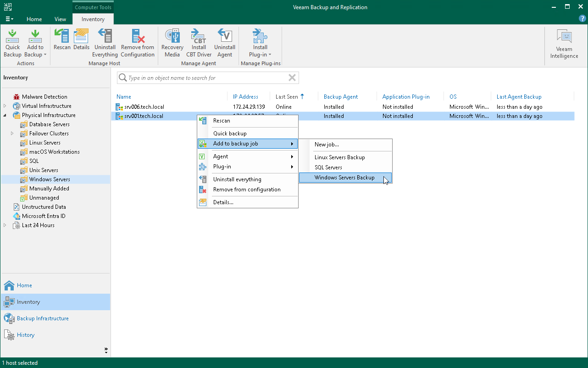Click the Quick Backup ribbon icon
This screenshot has height=368, width=588.
coord(12,44)
